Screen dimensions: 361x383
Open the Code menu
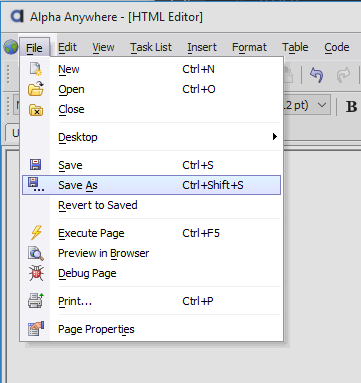click(337, 47)
